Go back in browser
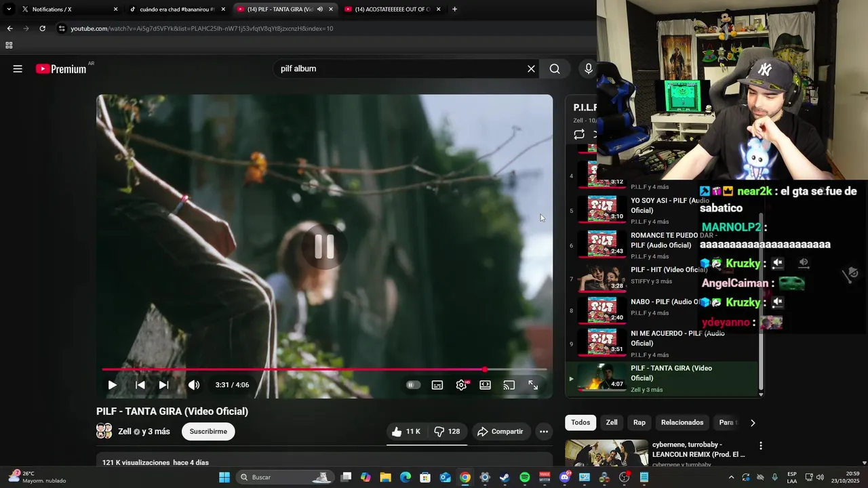 [9, 28]
